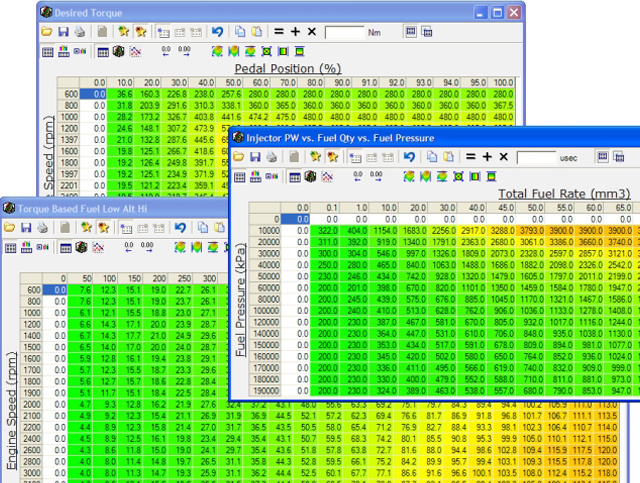640x483 pixels.
Task: Select the 322.0 cell in Injector PW table
Action: pyautogui.click(x=325, y=231)
